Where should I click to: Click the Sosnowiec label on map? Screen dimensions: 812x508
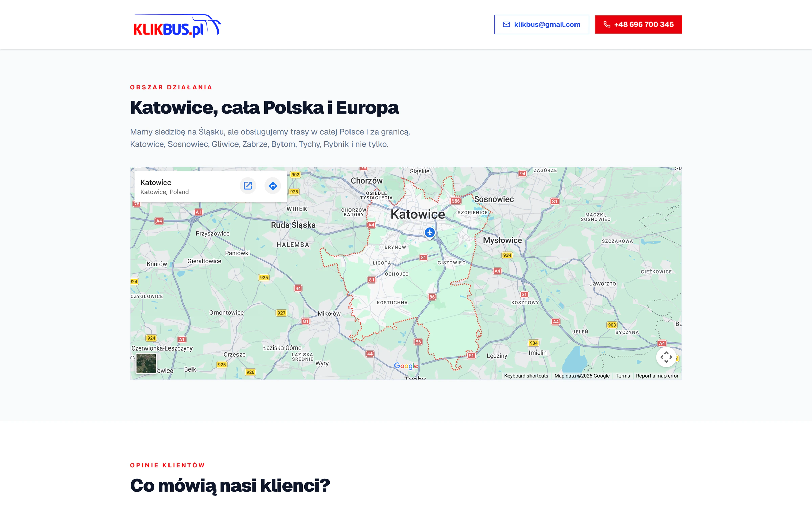pos(494,199)
